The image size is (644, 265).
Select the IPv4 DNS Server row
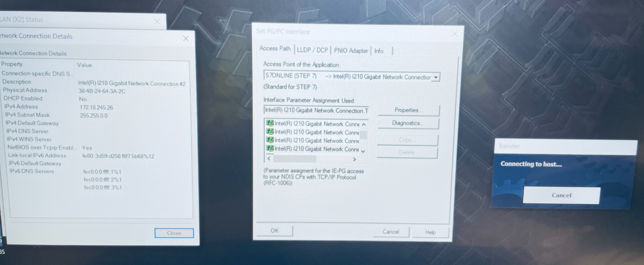point(97,131)
